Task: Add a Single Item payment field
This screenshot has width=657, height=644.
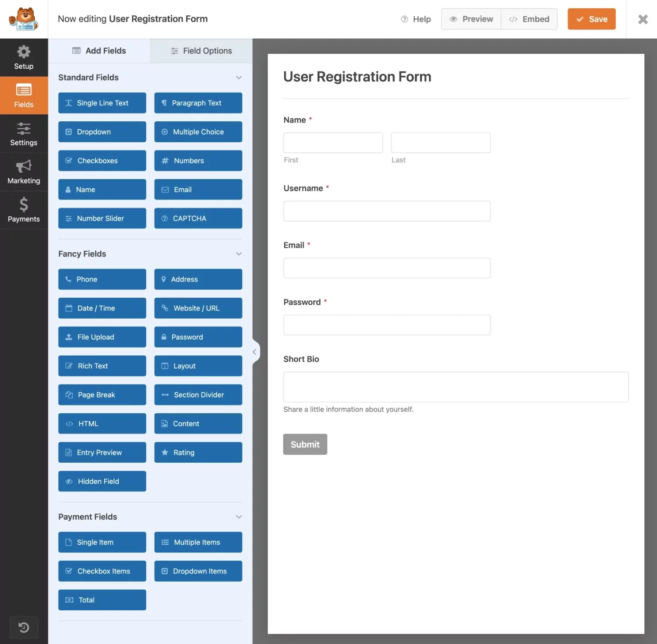Action: point(102,542)
